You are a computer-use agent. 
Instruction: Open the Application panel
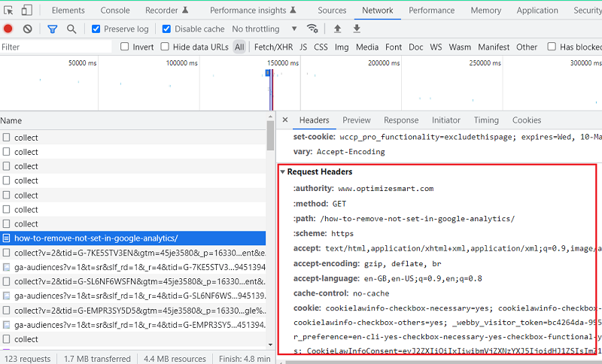tap(537, 11)
